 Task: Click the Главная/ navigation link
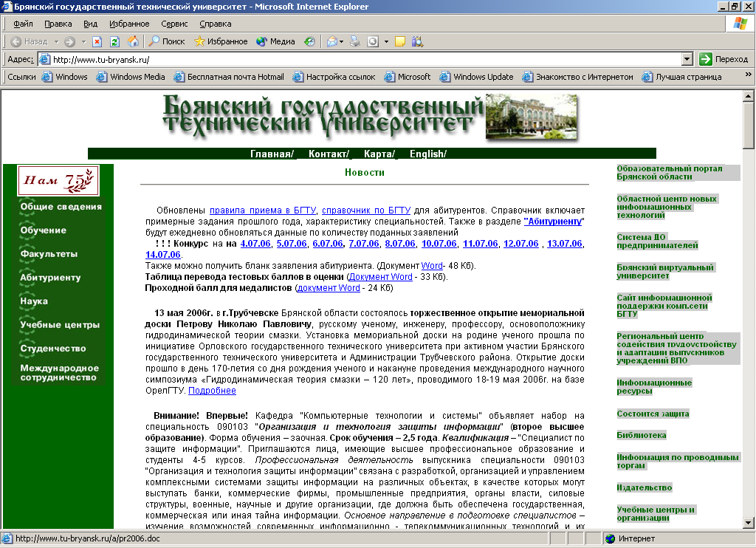(272, 154)
